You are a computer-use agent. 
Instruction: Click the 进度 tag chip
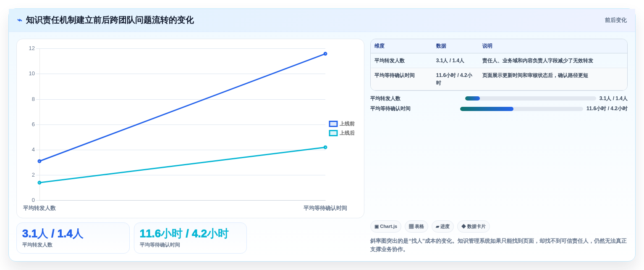point(442,227)
